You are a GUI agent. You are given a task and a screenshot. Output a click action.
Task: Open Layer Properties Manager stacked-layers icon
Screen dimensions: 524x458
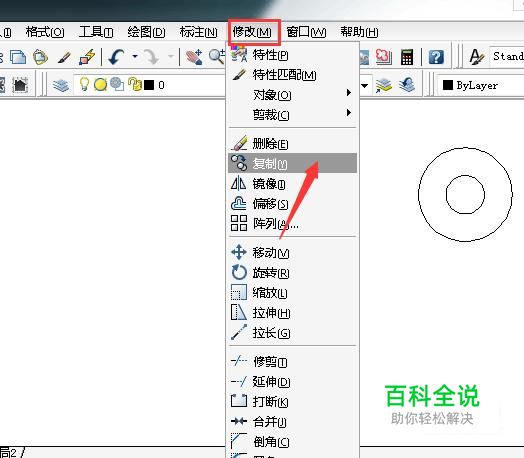click(60, 85)
